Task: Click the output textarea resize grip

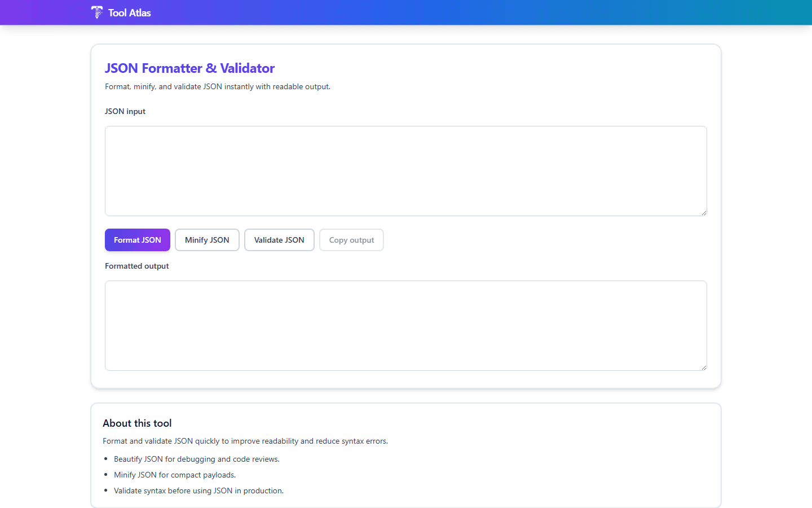Action: (704, 367)
